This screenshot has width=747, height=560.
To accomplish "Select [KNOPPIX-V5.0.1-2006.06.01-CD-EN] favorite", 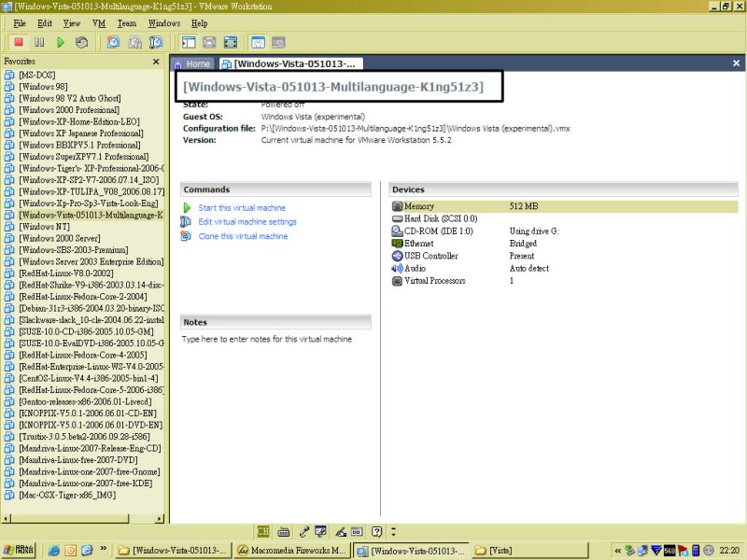I will 88,413.
